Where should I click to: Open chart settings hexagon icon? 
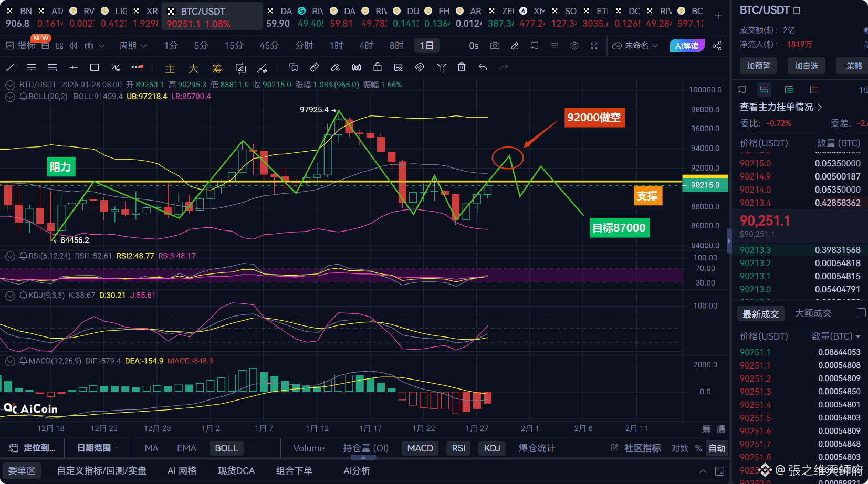point(574,46)
